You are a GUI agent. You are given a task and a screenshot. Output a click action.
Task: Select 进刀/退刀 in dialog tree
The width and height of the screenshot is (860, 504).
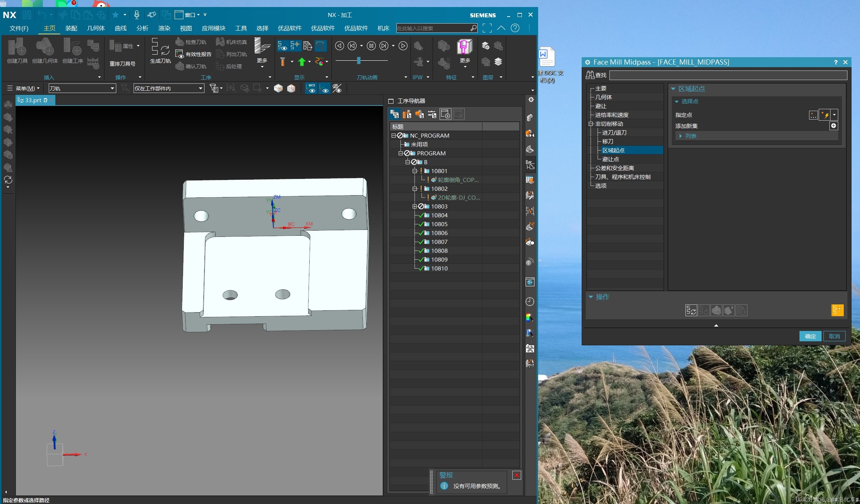click(x=614, y=132)
